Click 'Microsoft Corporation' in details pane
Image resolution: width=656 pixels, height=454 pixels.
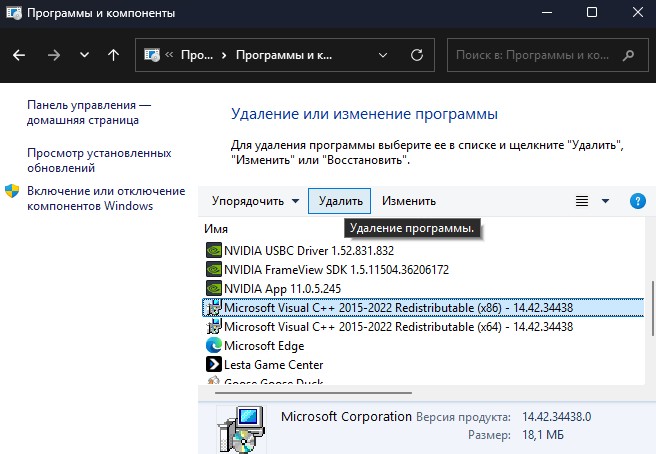click(x=346, y=417)
